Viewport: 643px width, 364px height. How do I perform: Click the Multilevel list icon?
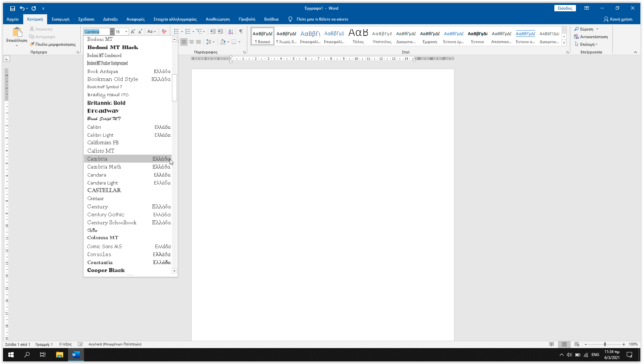pyautogui.click(x=199, y=32)
